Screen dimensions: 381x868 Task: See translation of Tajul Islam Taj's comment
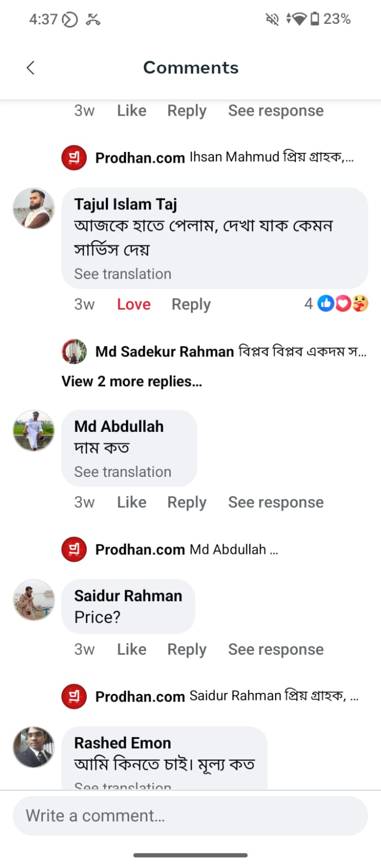pyautogui.click(x=123, y=274)
